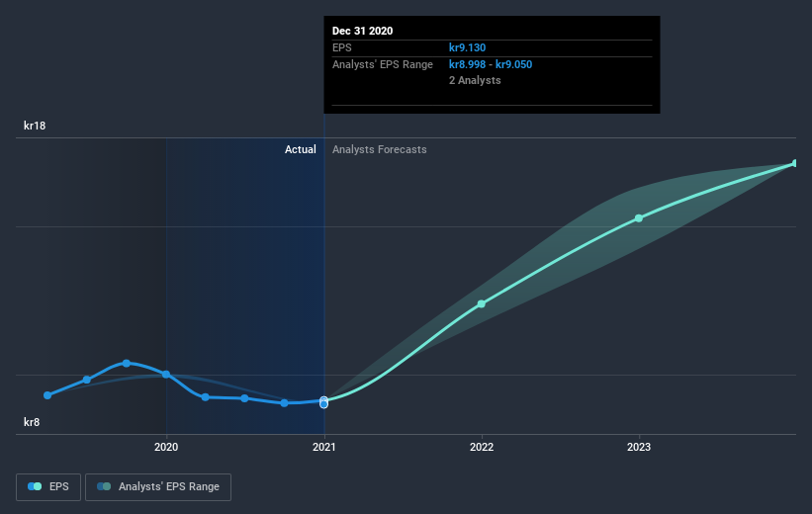Click the 2023 x-axis label
This screenshot has width=812, height=514.
coord(639,447)
